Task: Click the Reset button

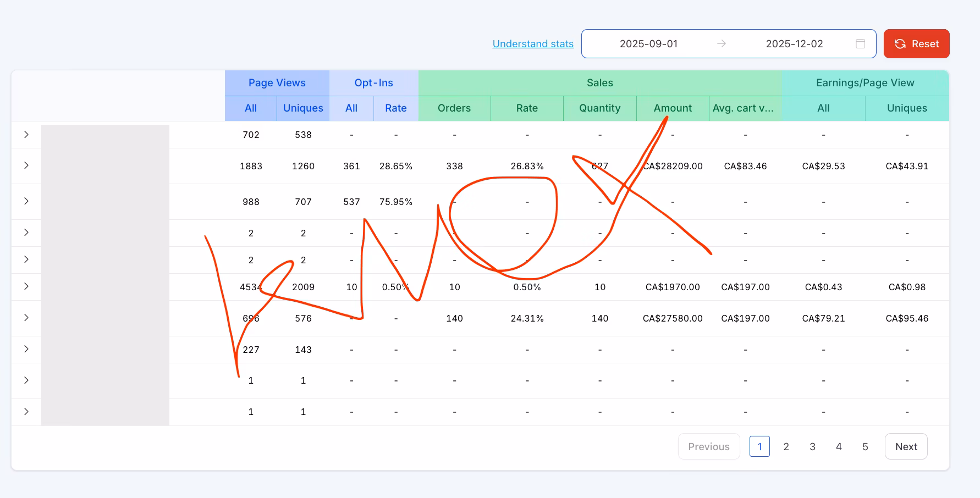Action: tap(916, 44)
